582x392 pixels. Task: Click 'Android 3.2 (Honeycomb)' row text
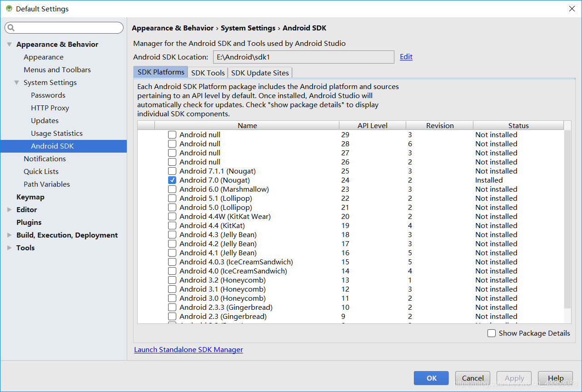click(x=223, y=280)
